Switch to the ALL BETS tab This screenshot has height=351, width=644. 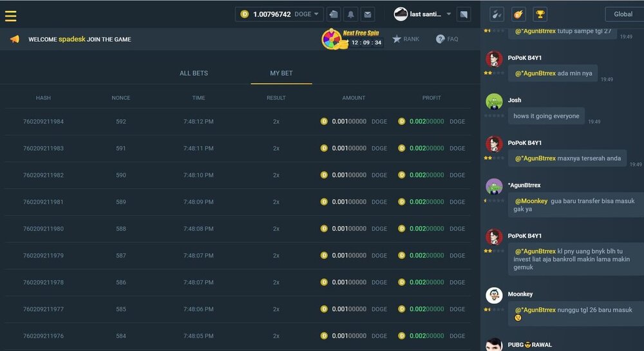pos(193,73)
